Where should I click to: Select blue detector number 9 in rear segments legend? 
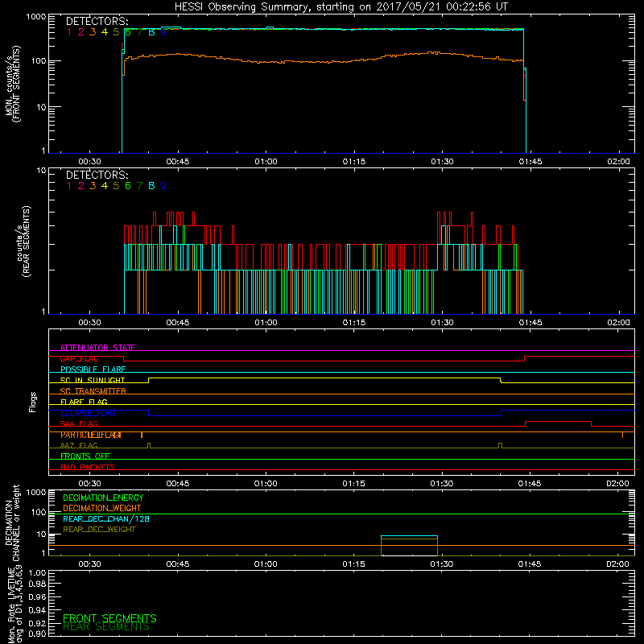click(163, 186)
